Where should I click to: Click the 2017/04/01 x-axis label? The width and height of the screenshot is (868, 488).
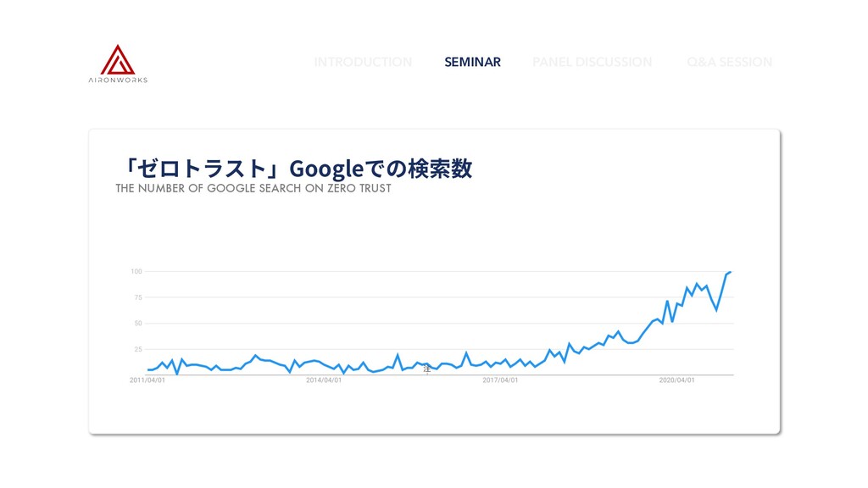pos(500,380)
